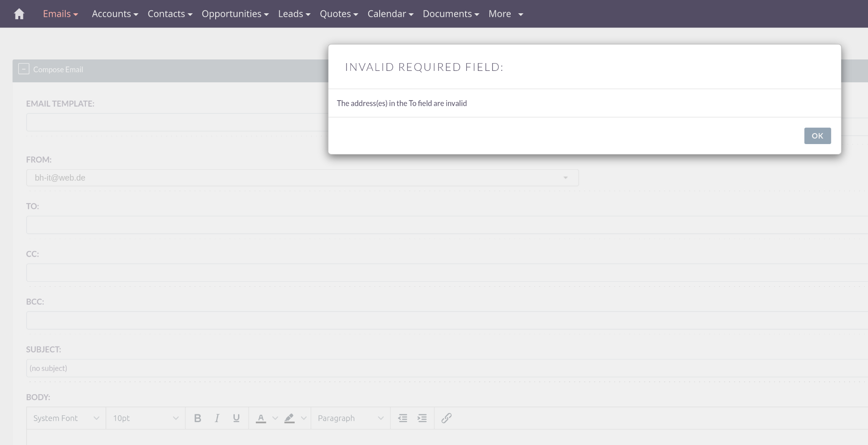Open the text color picker arrow
The image size is (868, 445).
point(275,418)
